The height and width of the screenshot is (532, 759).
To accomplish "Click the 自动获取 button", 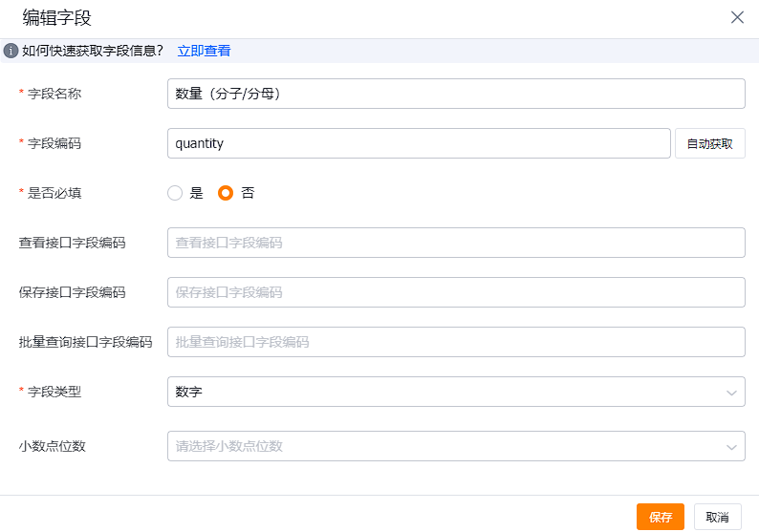I will click(709, 143).
